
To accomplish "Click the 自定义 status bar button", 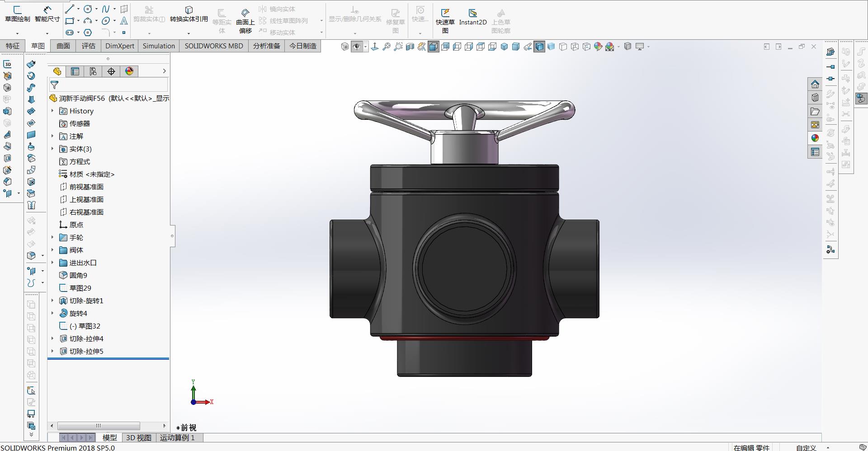I will tap(806, 447).
